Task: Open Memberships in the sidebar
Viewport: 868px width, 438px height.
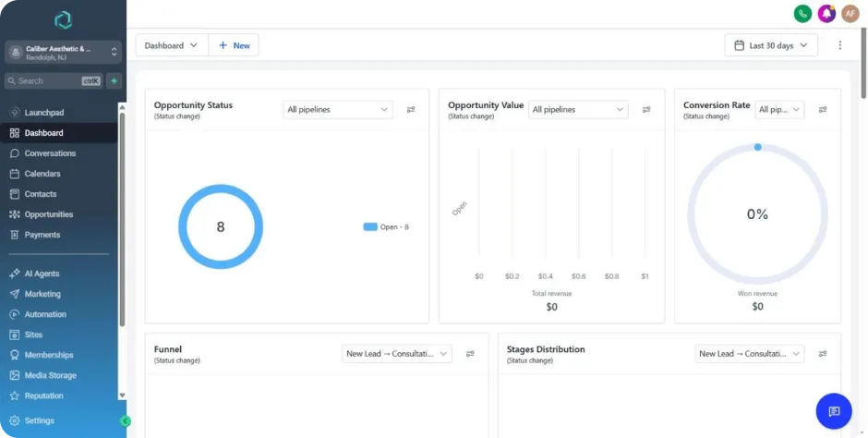Action: click(60, 355)
